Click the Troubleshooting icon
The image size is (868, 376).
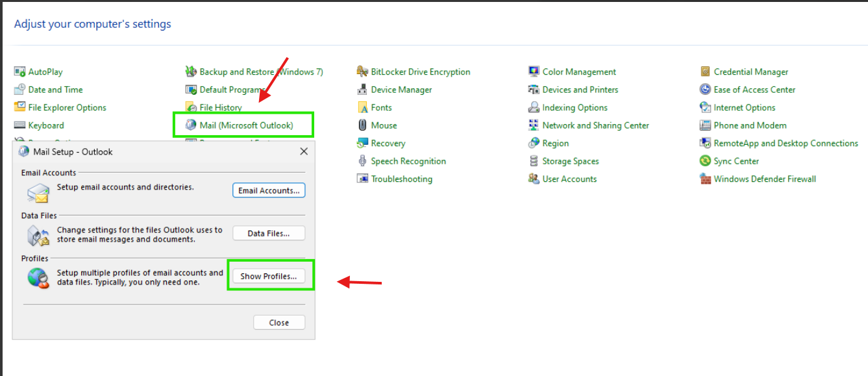click(x=362, y=179)
